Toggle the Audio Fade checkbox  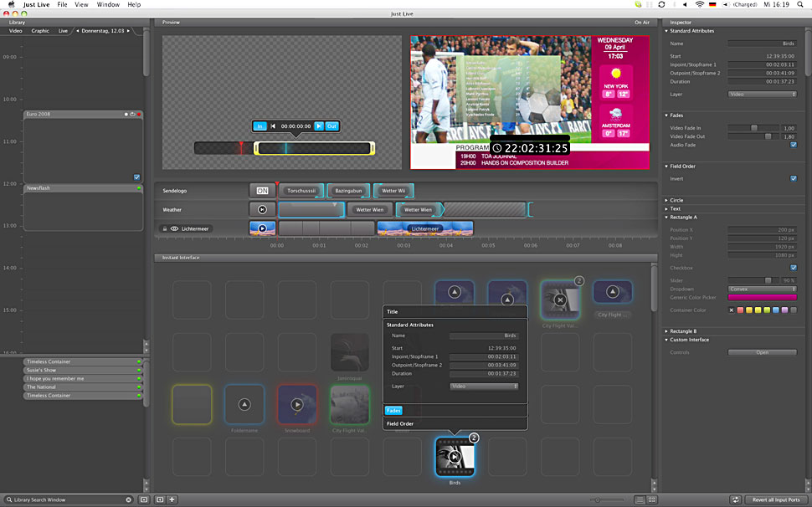tap(793, 145)
